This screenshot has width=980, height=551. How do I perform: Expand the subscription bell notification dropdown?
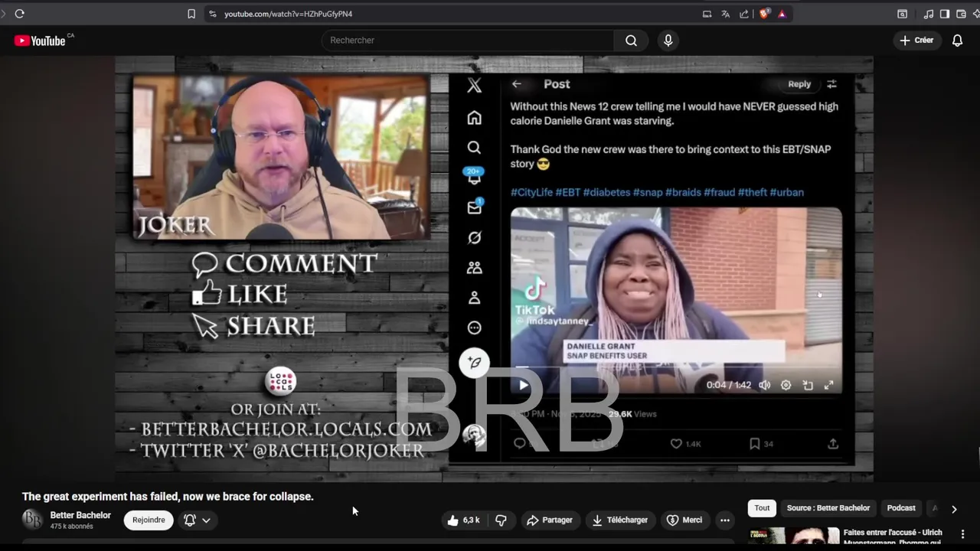coord(198,520)
